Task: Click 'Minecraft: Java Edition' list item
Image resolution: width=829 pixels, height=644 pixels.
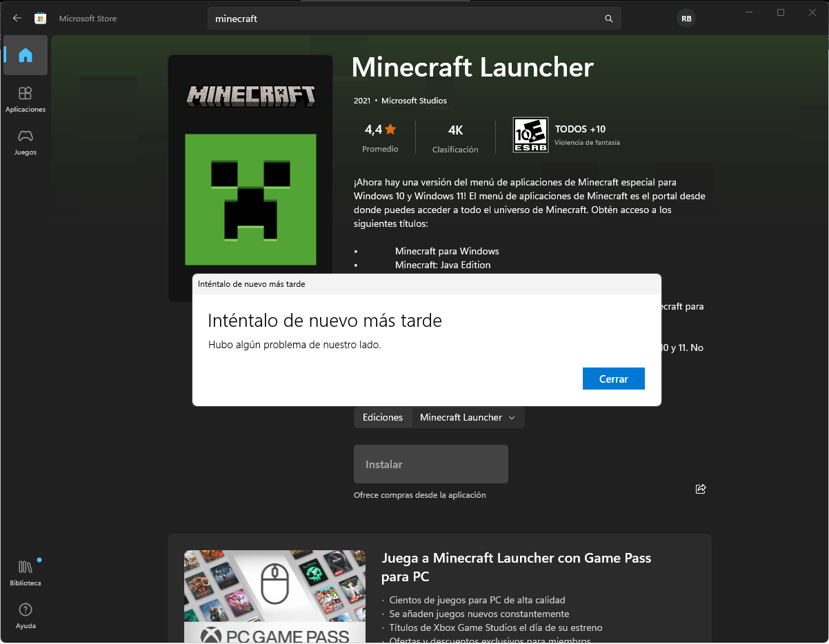Action: coord(443,265)
